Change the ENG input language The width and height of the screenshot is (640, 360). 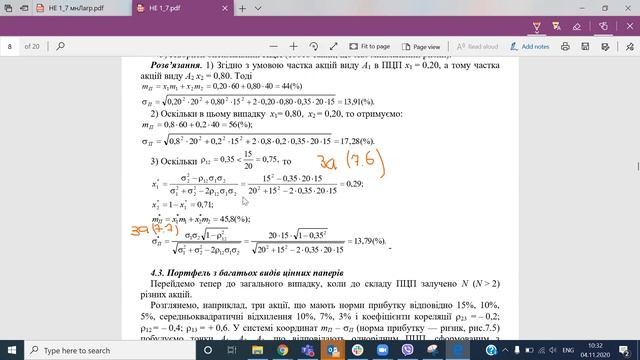568,350
